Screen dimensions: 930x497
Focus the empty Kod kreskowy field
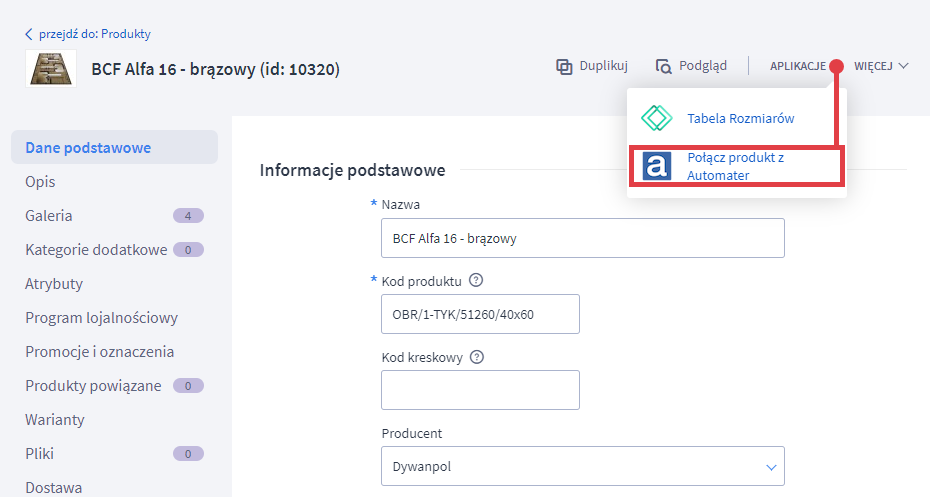point(480,390)
